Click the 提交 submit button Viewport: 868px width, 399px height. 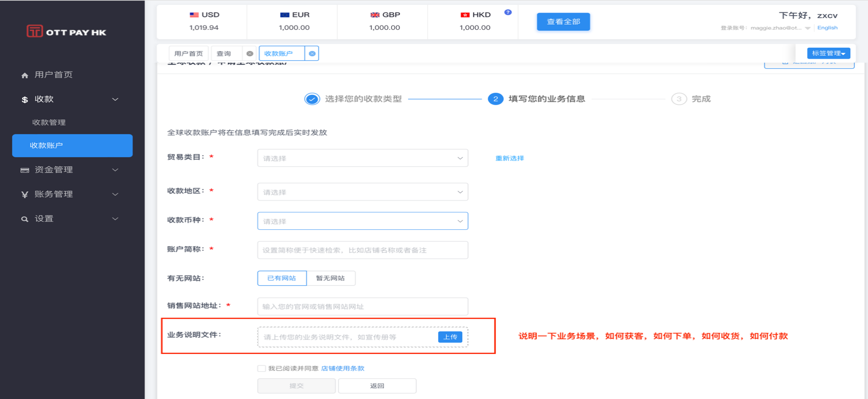click(x=296, y=386)
